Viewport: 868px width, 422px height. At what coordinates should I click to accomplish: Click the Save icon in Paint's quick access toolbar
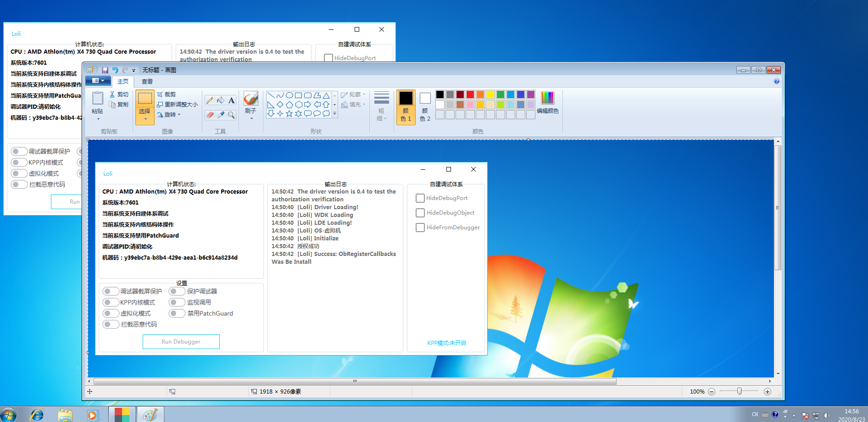click(105, 70)
